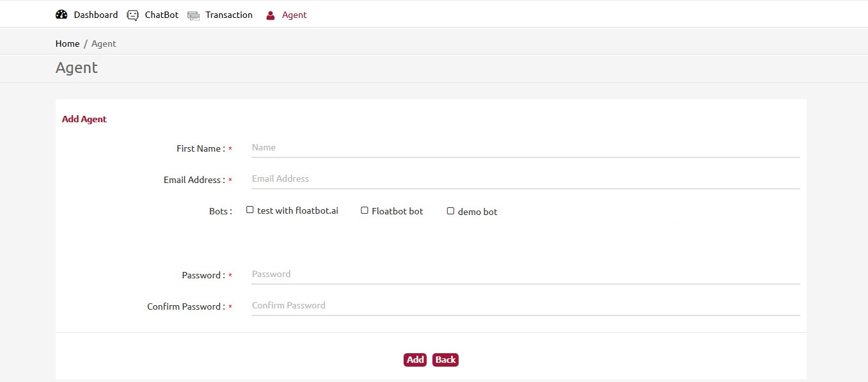This screenshot has width=868, height=382.
Task: Select the Agent navigation entry
Action: tap(294, 15)
